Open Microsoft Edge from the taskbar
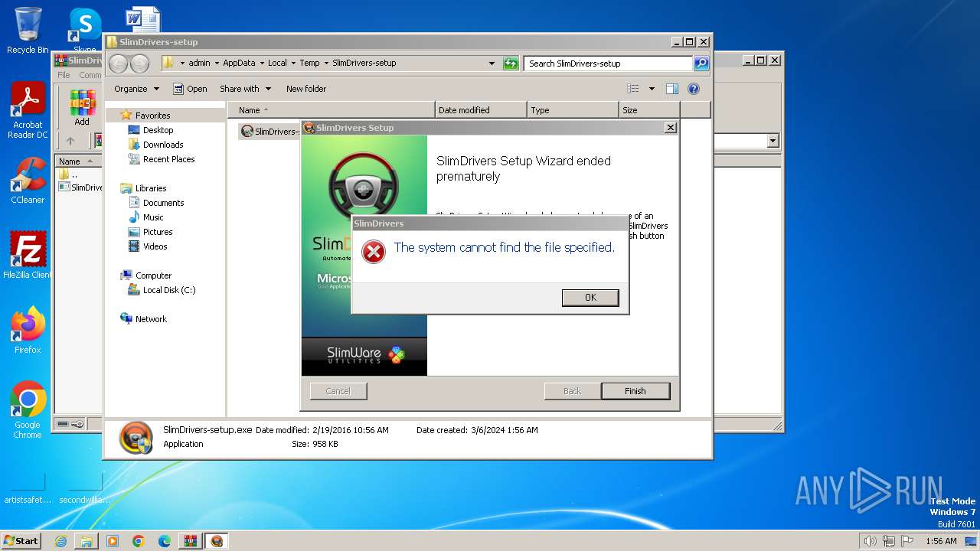This screenshot has height=551, width=980. [x=165, y=541]
